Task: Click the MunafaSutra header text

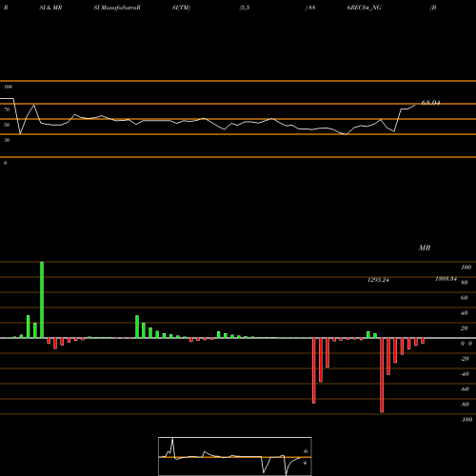Action: (x=117, y=8)
